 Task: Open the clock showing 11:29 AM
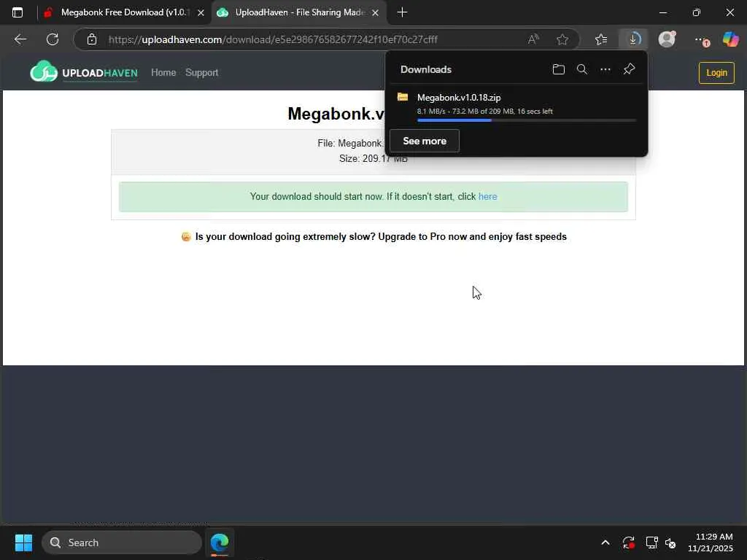click(711, 542)
